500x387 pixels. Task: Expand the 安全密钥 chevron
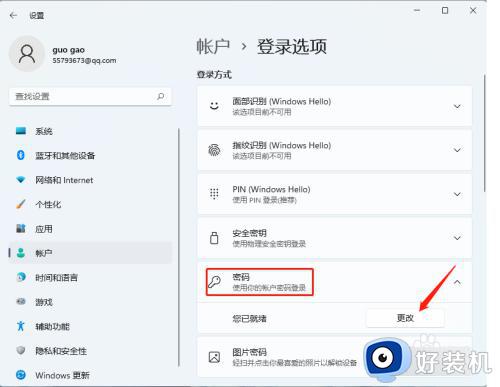click(x=457, y=238)
